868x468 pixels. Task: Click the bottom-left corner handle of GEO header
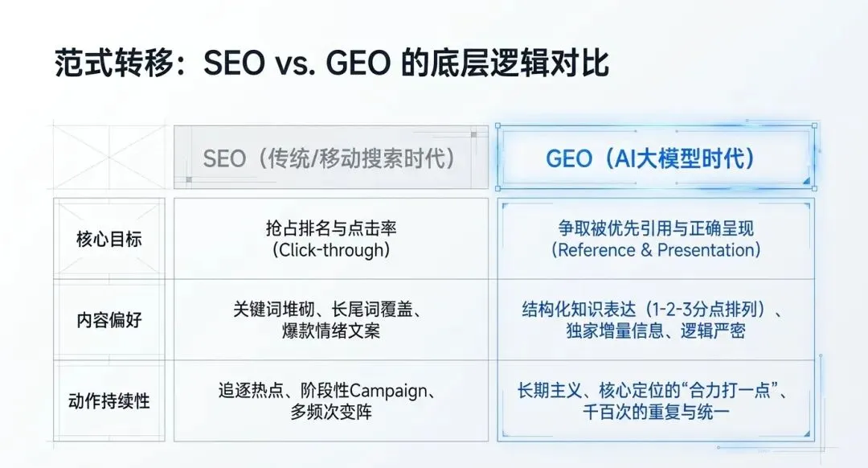click(497, 188)
